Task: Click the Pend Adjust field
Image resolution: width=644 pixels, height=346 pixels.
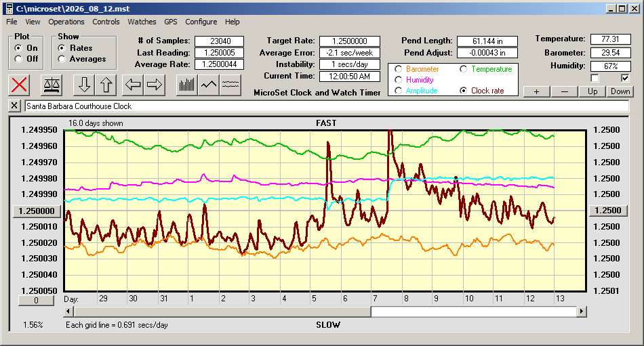Action: [487, 53]
